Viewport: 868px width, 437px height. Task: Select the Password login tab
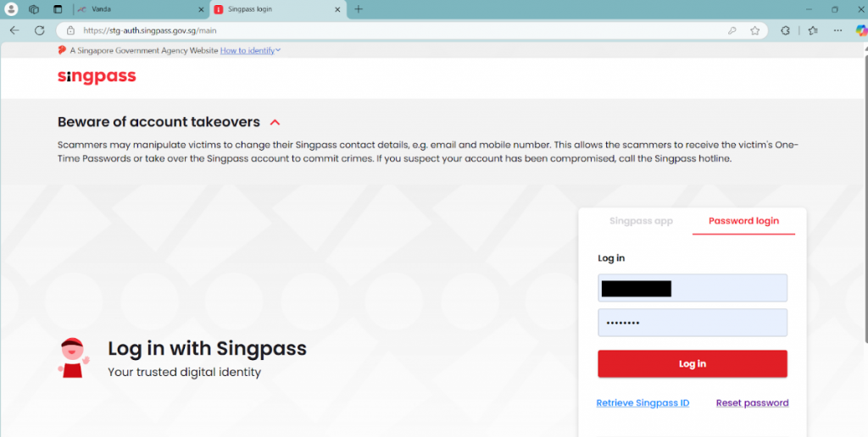tap(743, 221)
